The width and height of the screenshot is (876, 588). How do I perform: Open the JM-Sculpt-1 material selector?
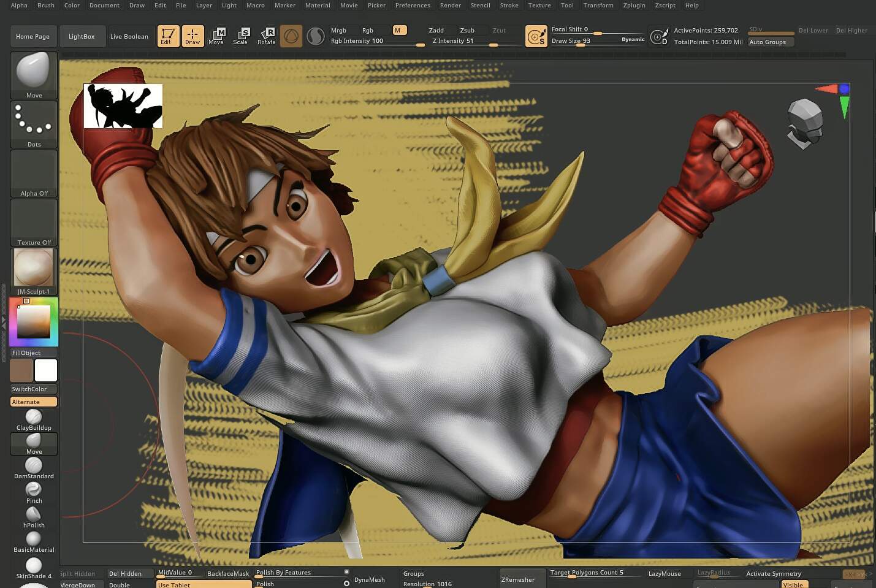34,272
